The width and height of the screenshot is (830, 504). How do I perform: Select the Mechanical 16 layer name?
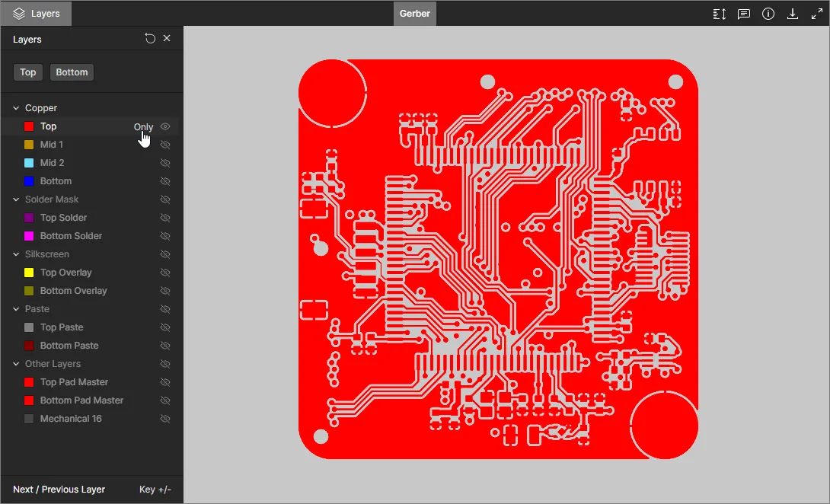[x=71, y=419]
